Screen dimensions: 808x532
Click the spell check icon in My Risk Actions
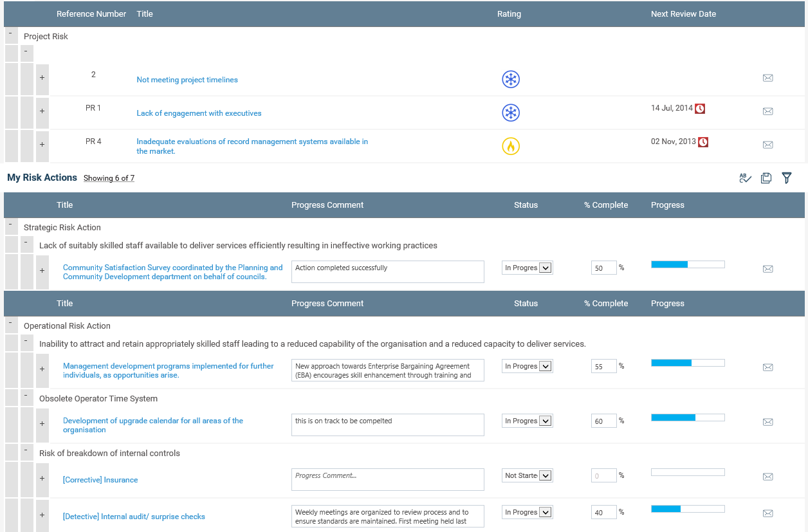point(745,178)
